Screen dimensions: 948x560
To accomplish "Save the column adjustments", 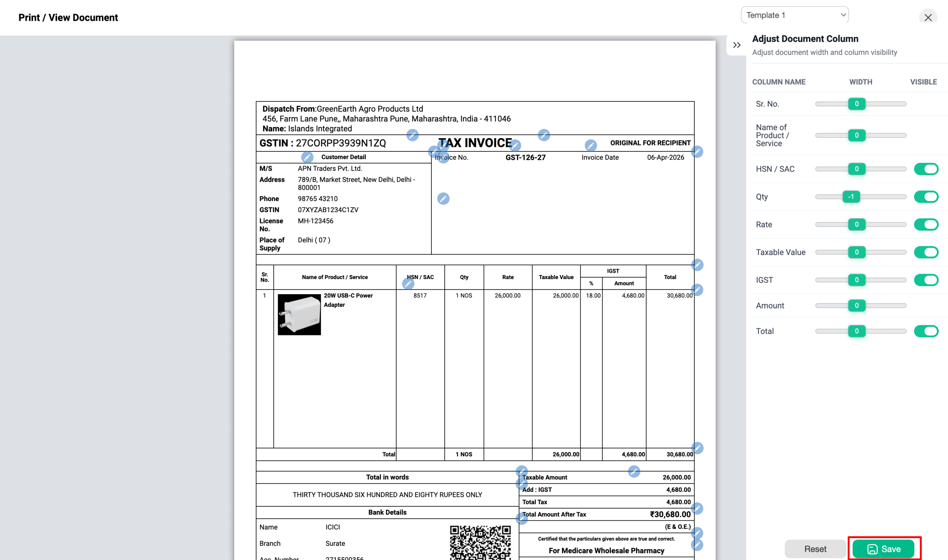I will click(x=884, y=549).
